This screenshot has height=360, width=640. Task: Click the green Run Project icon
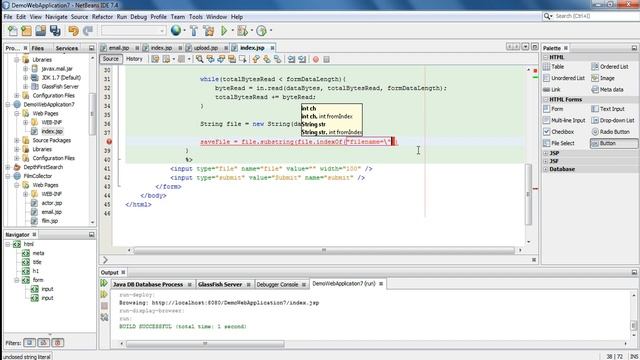224,31
